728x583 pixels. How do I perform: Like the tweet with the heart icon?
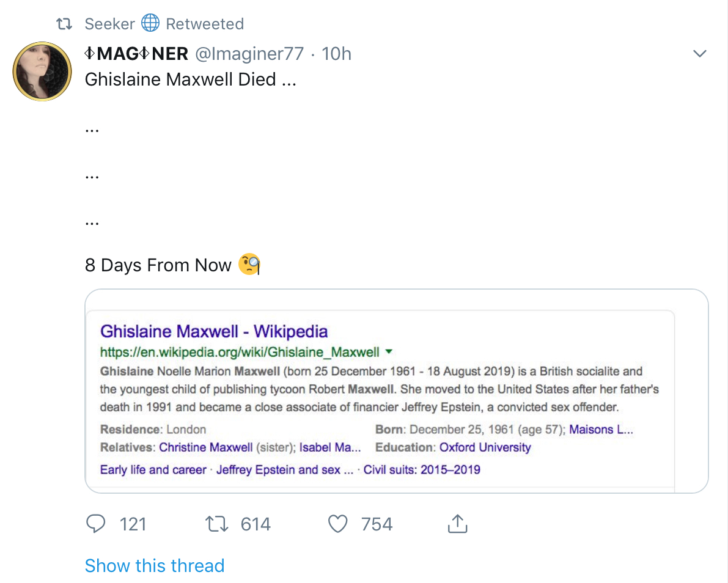[337, 524]
